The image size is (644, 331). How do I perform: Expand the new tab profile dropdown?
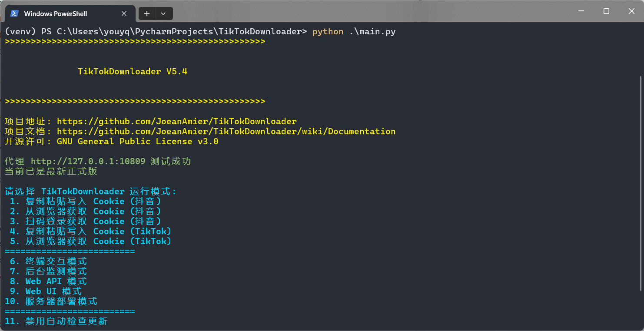tap(163, 13)
